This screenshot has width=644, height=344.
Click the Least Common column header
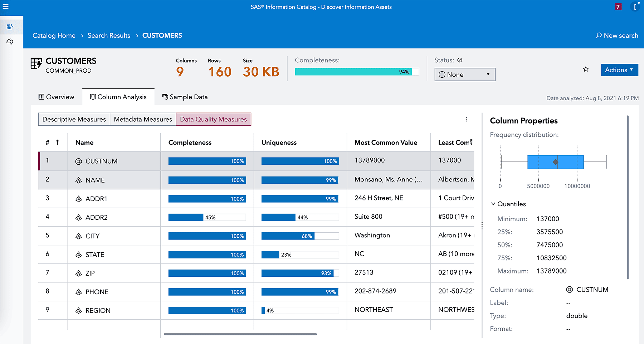[453, 142]
